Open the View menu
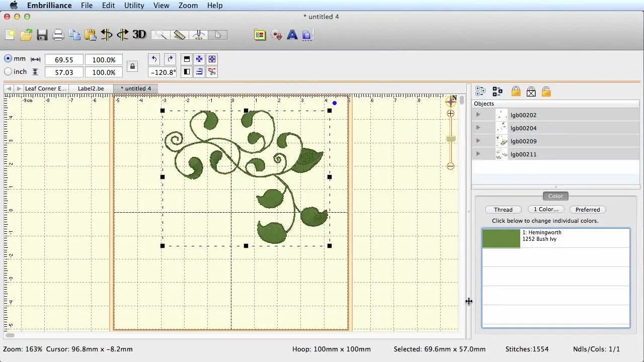This screenshot has height=362, width=644. point(161,5)
